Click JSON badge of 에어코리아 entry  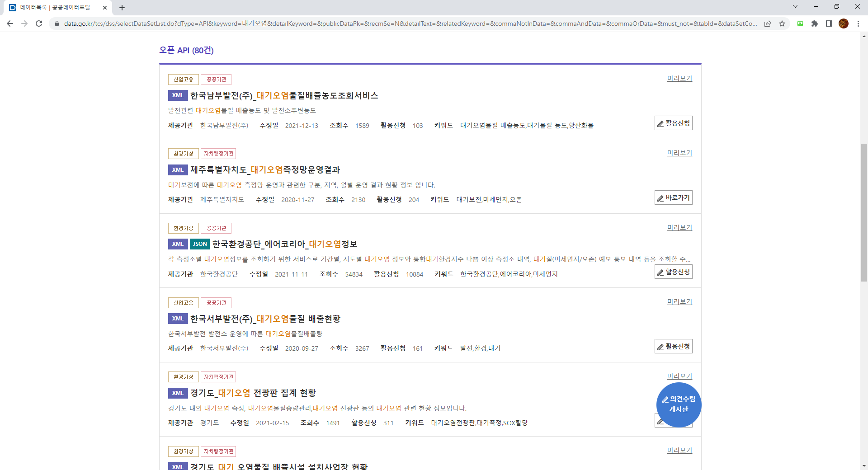point(200,244)
